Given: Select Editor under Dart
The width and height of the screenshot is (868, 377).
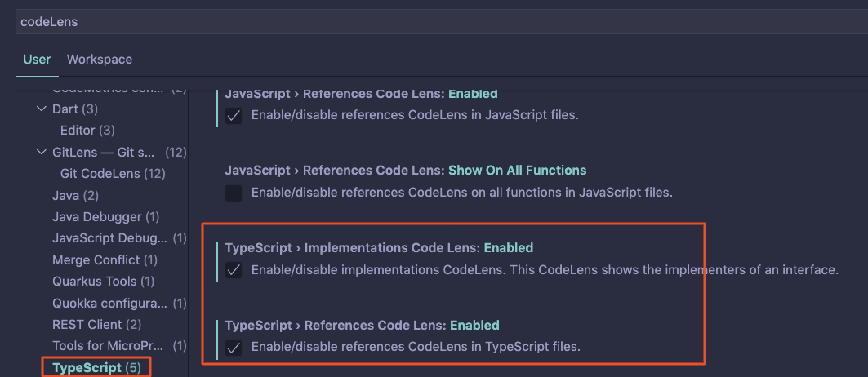Looking at the screenshot, I should pyautogui.click(x=87, y=131).
